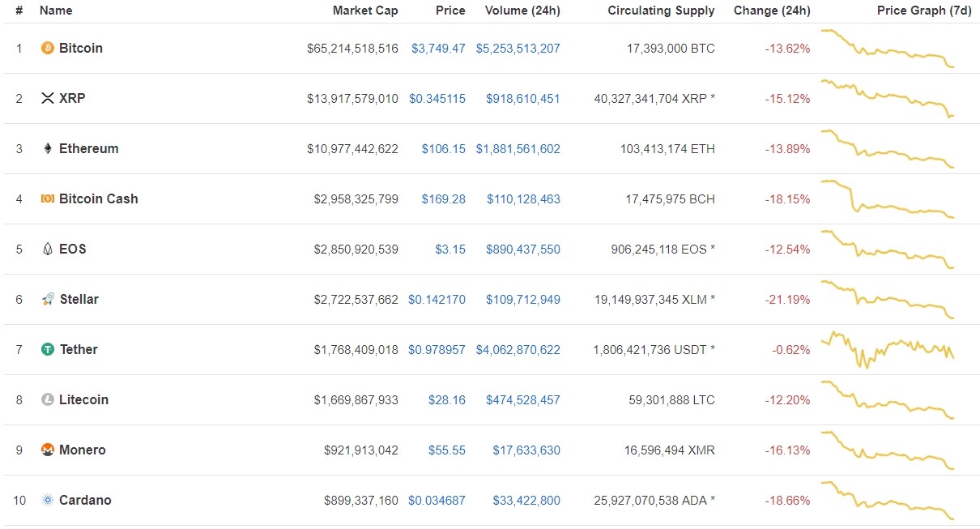Open Bitcoin 7-day price graph
The image size is (980, 529).
coord(888,49)
